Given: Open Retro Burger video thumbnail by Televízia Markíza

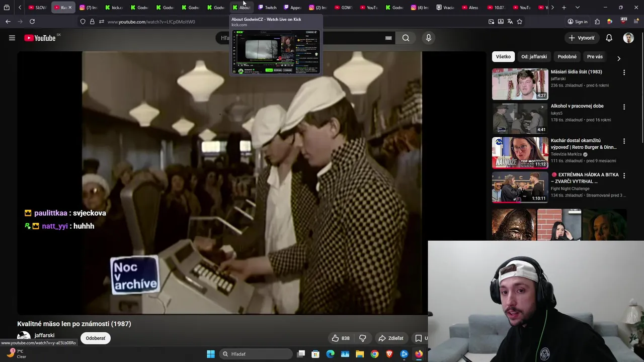Looking at the screenshot, I should pos(520,152).
